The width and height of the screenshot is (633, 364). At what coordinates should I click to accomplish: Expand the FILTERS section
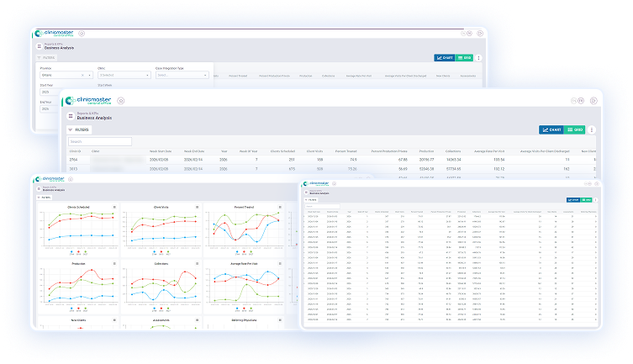click(78, 130)
